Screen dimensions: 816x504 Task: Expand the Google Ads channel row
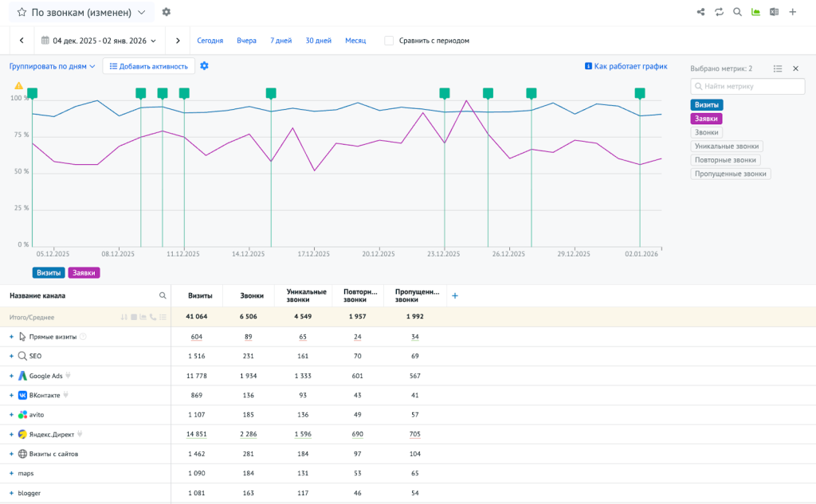click(x=12, y=376)
